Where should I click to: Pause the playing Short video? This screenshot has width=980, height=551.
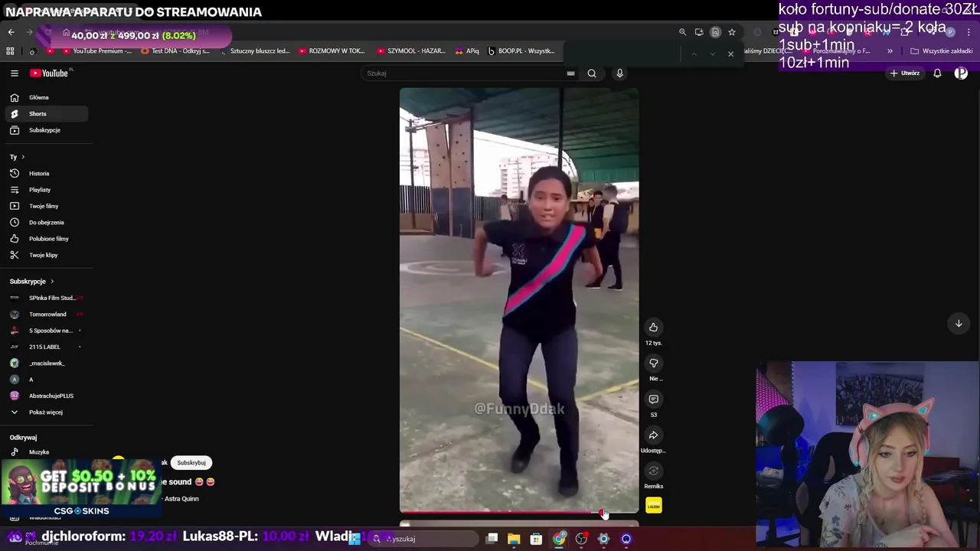click(519, 300)
